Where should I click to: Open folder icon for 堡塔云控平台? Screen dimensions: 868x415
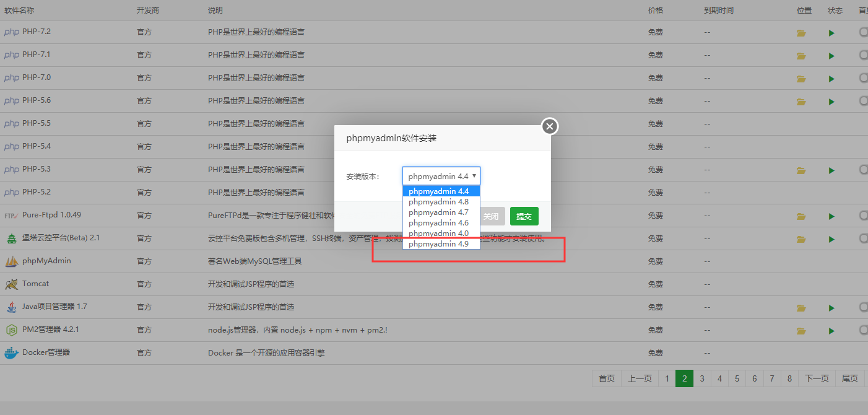[801, 239]
